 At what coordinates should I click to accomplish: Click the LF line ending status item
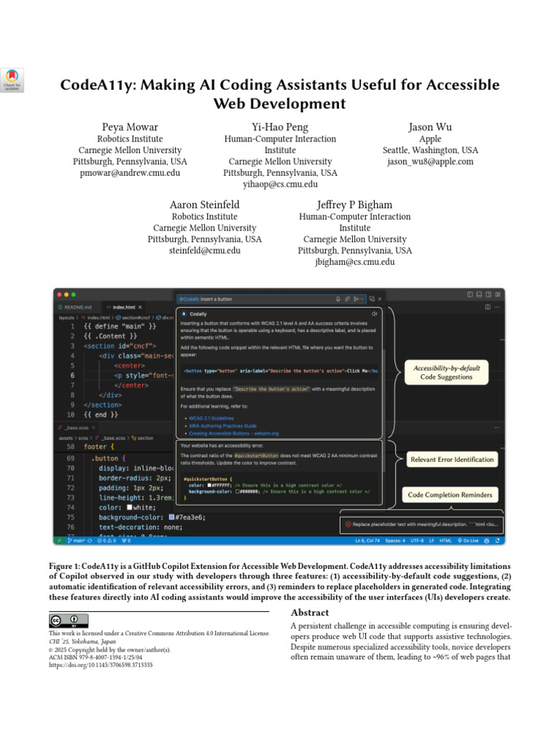432,541
